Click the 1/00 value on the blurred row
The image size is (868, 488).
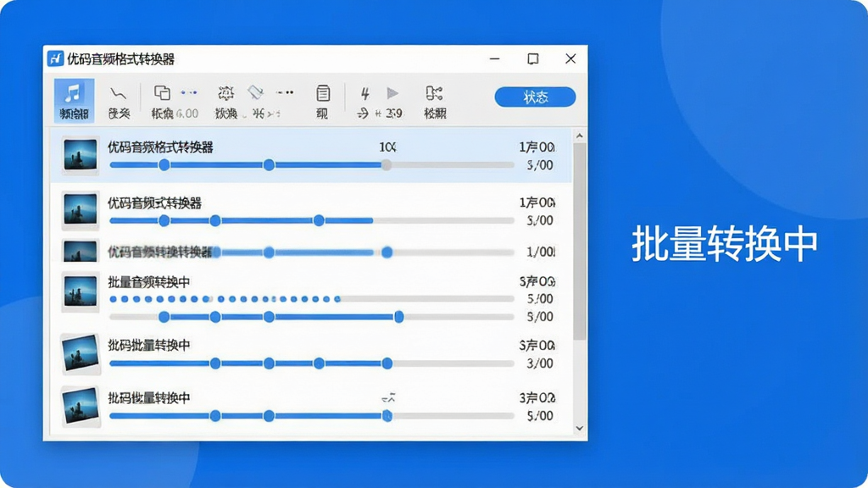(x=541, y=252)
